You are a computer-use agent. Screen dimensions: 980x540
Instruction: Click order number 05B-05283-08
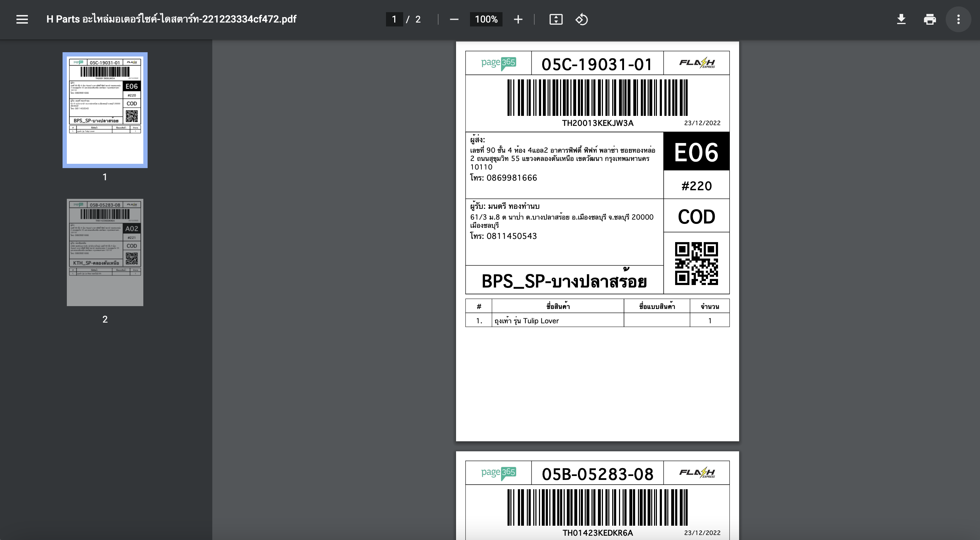click(597, 474)
